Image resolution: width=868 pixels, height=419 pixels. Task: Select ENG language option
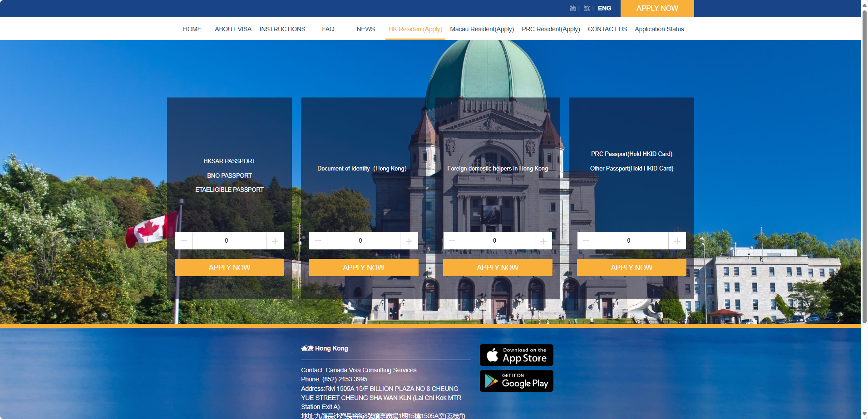604,8
